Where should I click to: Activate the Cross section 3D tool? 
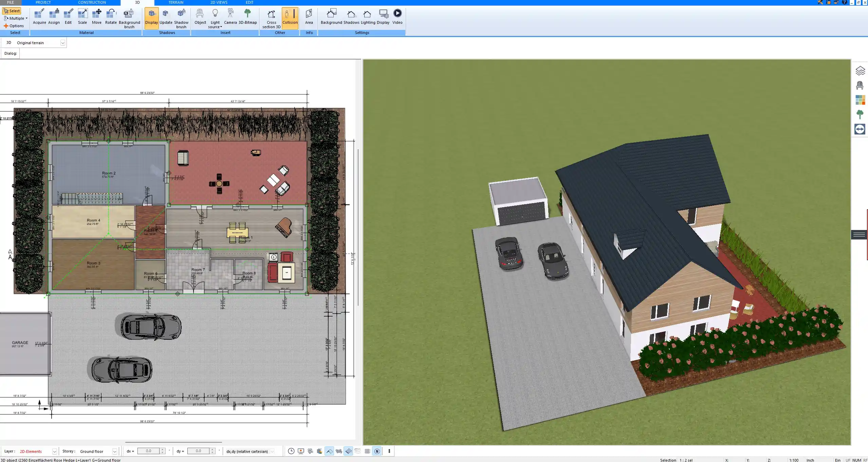pos(271,18)
